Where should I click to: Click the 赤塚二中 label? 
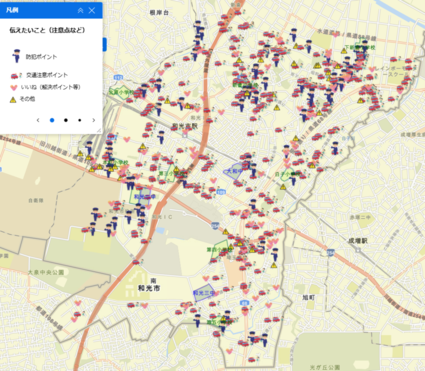click(x=360, y=217)
